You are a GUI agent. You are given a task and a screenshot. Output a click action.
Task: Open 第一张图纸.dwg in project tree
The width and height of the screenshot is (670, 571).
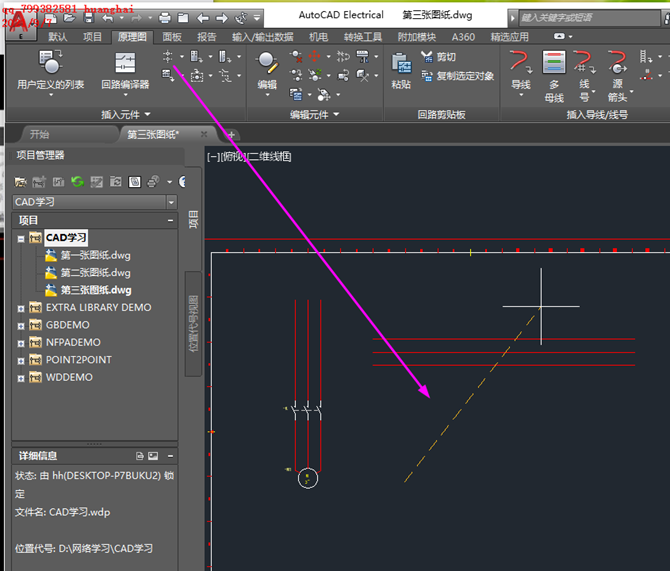[95, 255]
